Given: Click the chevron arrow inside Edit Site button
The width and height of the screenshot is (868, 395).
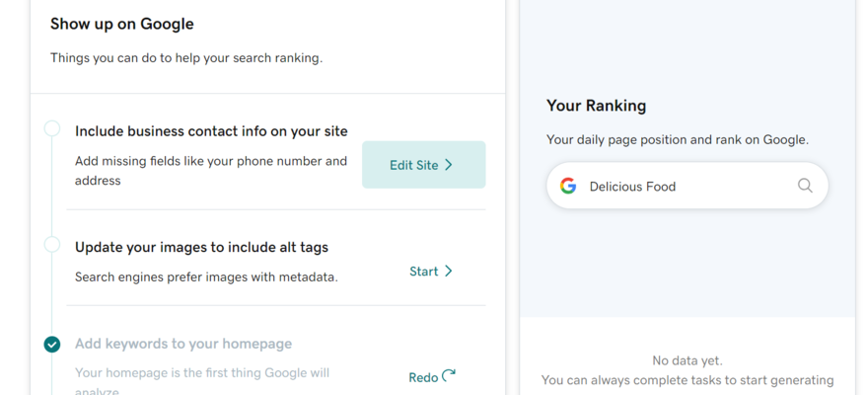Looking at the screenshot, I should point(449,165).
